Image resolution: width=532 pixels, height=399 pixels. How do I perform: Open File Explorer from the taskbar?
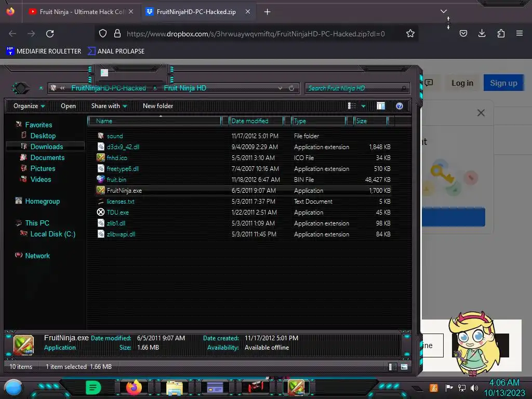coord(175,388)
